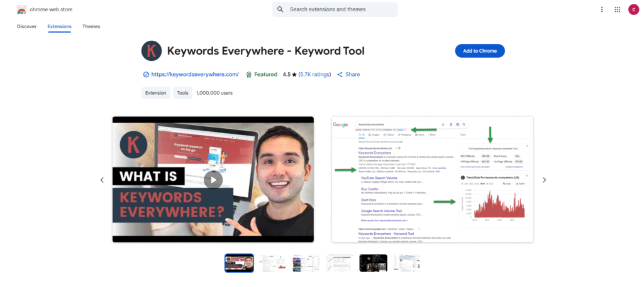Image resolution: width=644 pixels, height=287 pixels.
Task: Go to previous slide with left arrow
Action: (102, 180)
